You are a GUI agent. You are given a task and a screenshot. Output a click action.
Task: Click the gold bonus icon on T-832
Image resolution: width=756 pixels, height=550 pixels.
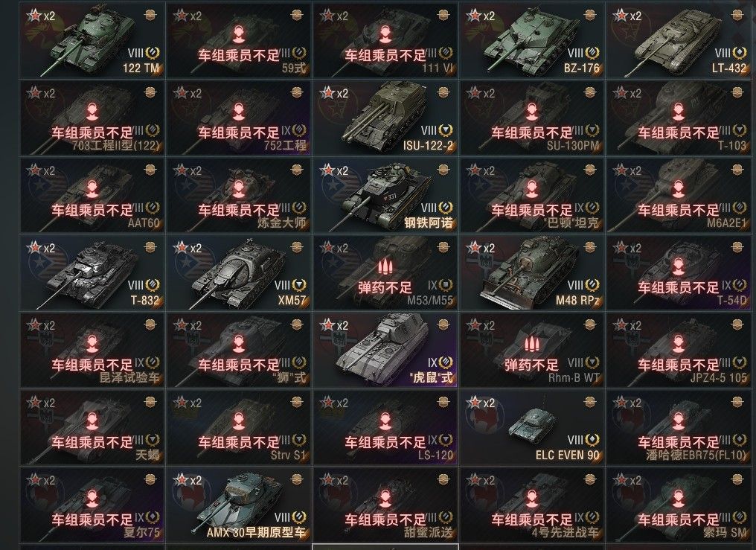150,247
